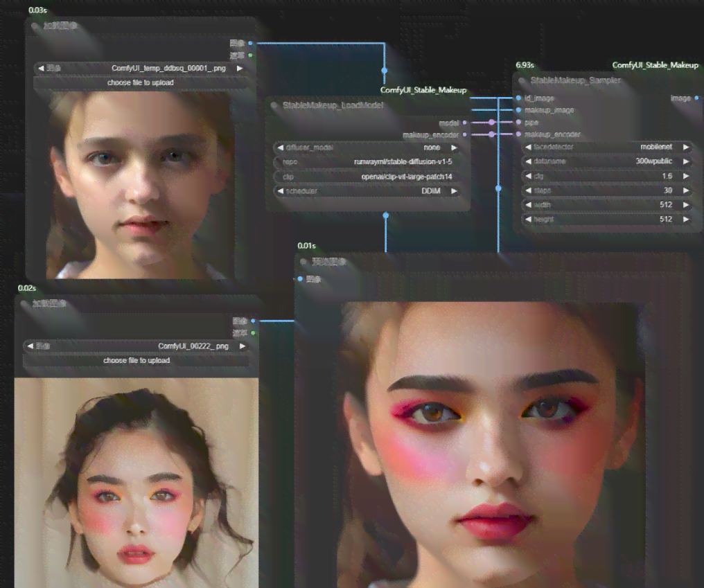Viewport: 704px width, 588px height.
Task: Increase the height value 512
Action: click(x=686, y=219)
